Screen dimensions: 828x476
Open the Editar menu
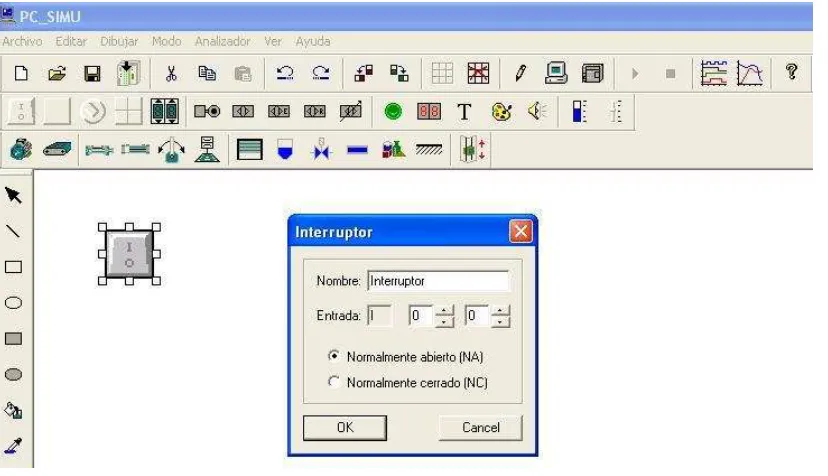[x=71, y=41]
